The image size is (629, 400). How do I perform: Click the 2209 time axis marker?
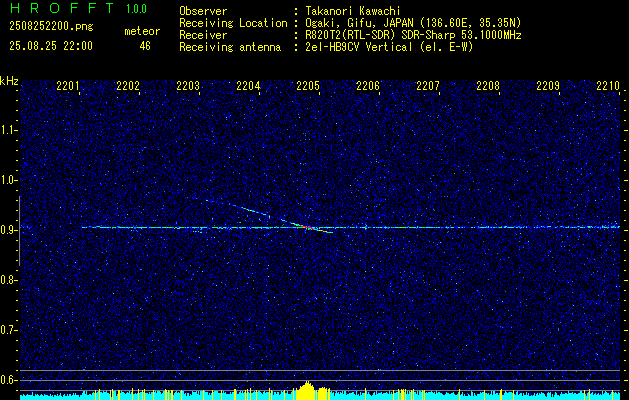point(548,85)
